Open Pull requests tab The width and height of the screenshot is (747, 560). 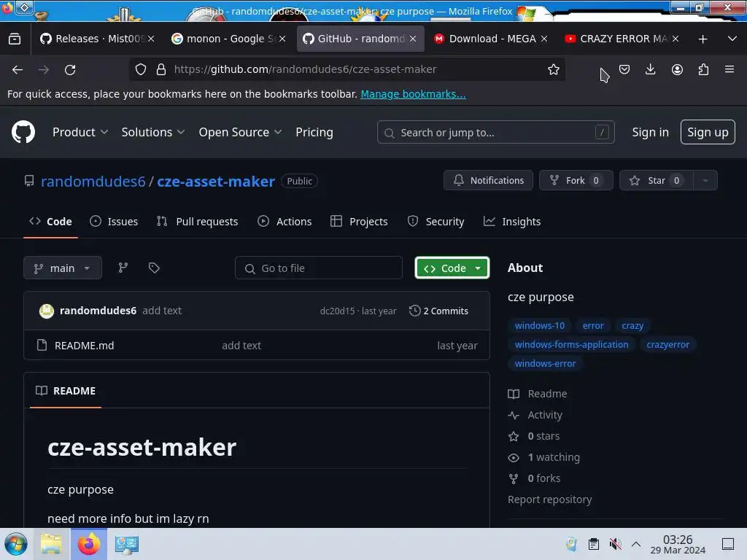[197, 222]
